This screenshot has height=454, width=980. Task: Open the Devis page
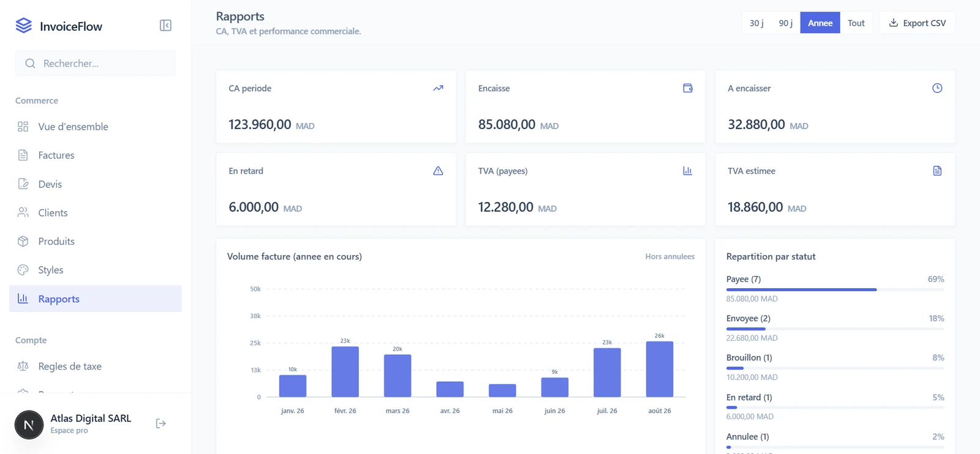tap(96, 184)
